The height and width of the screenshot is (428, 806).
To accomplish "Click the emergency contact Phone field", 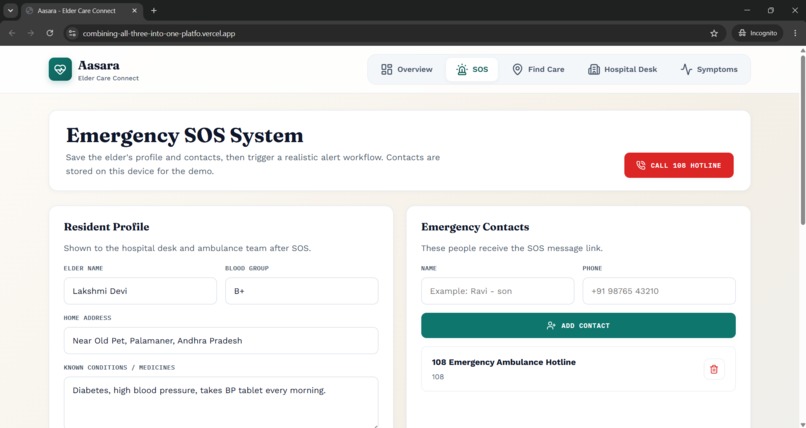I will [658, 291].
